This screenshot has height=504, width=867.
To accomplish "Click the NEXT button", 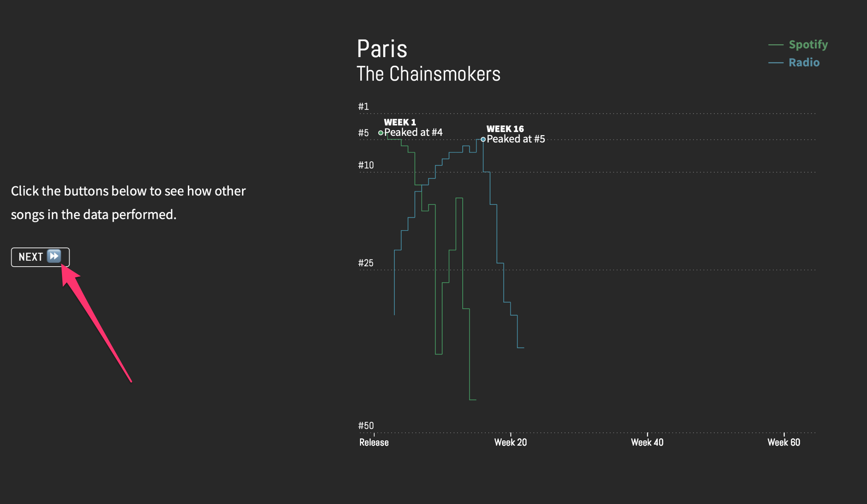I will [x=40, y=257].
